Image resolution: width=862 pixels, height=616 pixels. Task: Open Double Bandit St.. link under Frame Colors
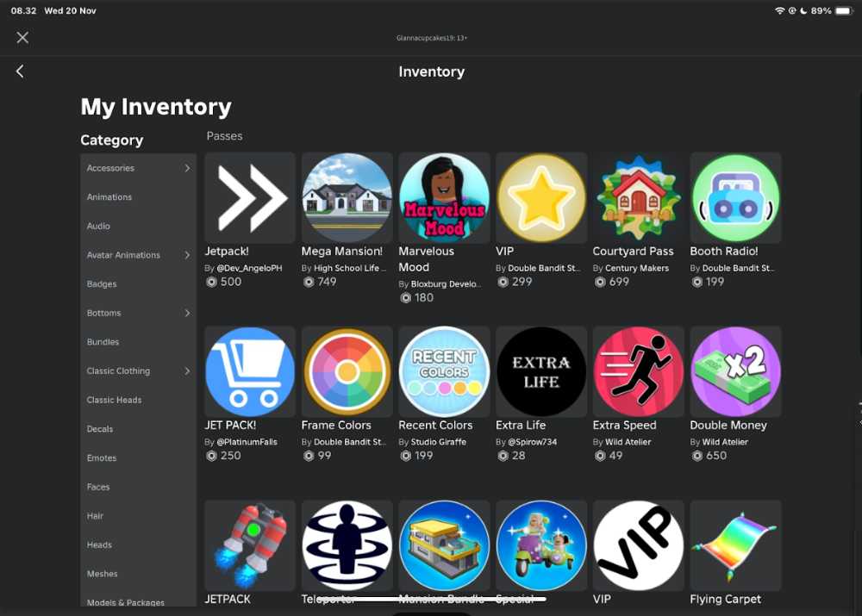click(350, 442)
